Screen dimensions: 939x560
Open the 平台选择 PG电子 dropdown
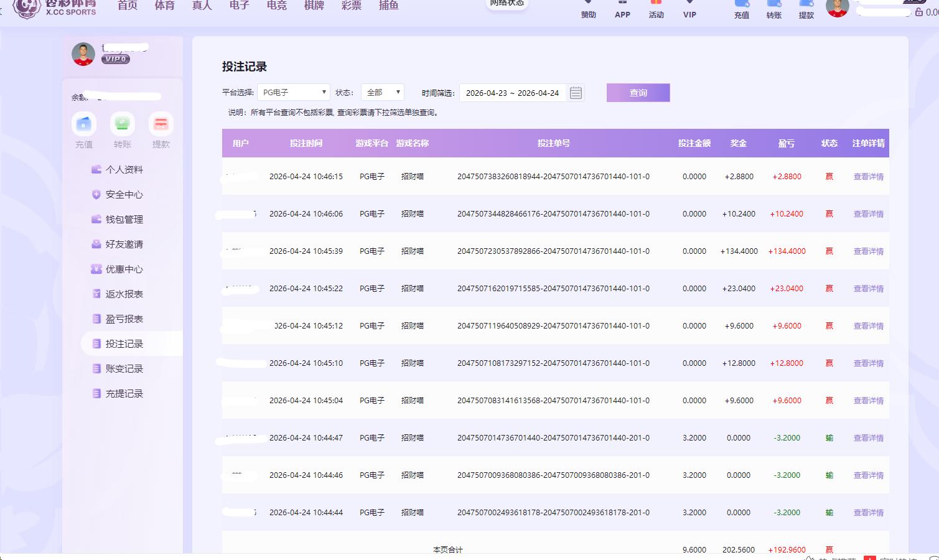tap(293, 93)
